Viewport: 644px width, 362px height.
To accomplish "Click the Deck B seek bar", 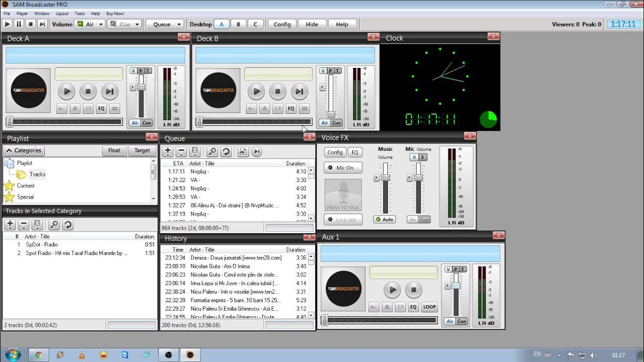I will (255, 122).
